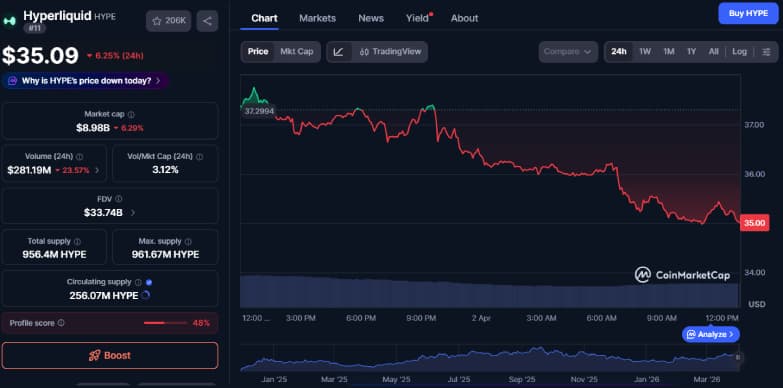Open the About tab
Image resolution: width=783 pixels, height=388 pixels.
coord(464,18)
